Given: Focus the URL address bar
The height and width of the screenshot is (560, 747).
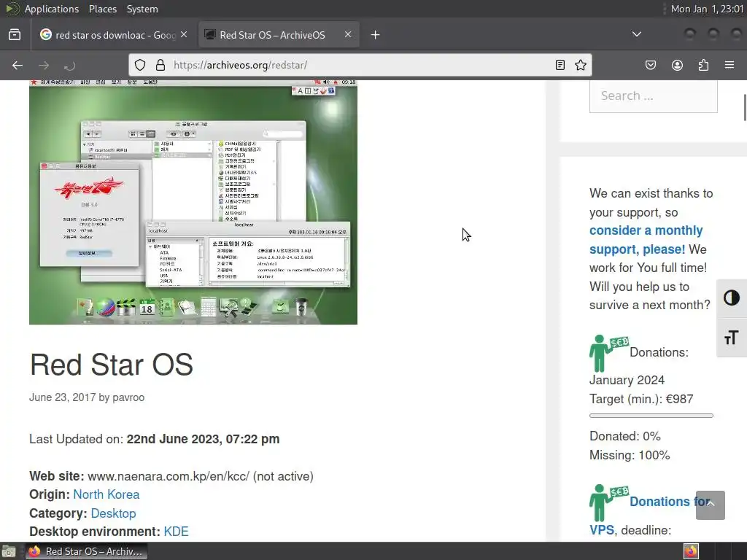Looking at the screenshot, I should 360,65.
